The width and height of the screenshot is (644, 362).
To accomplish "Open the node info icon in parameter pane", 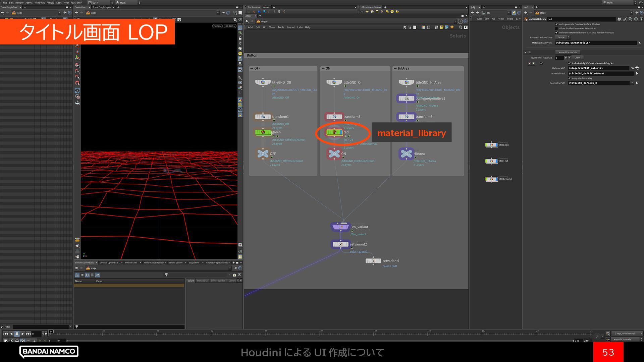I will pyautogui.click(x=636, y=19).
